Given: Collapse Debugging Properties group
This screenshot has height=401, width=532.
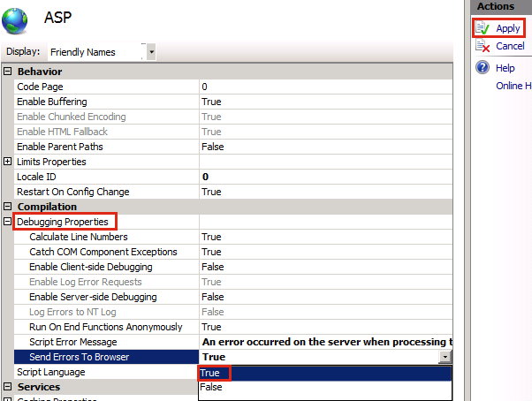Looking at the screenshot, I should click(7, 222).
